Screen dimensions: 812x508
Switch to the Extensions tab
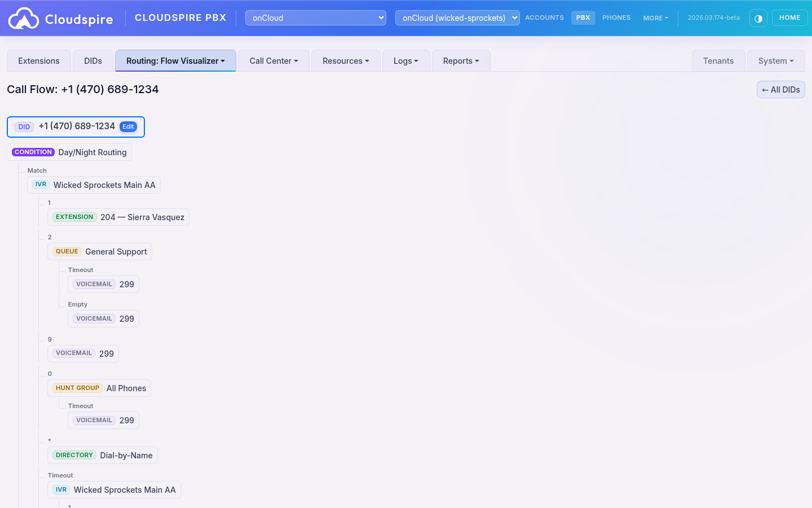(x=38, y=60)
